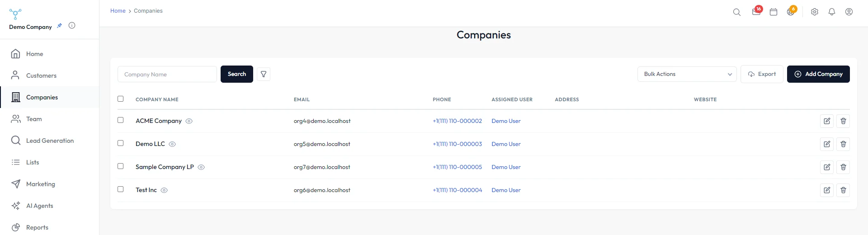
Task: Click the Sample Company LP name
Action: point(165,167)
